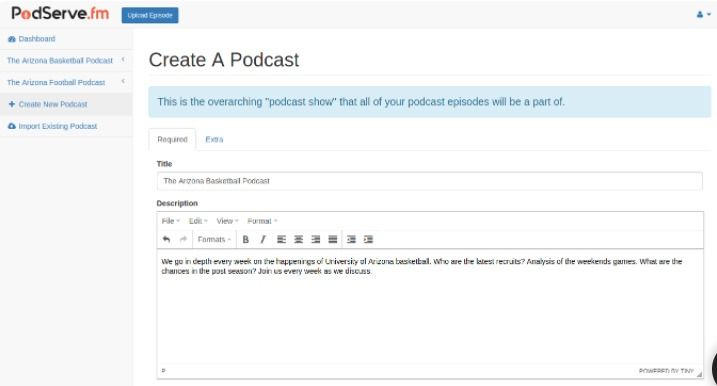
Task: Align text center
Action: (299, 239)
